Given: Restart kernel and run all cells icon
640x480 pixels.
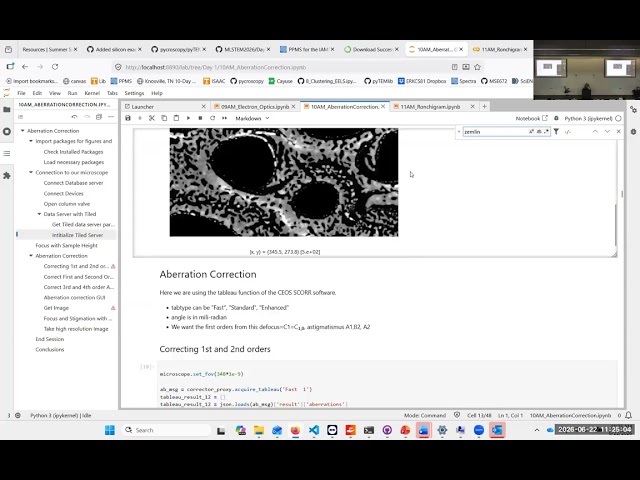Looking at the screenshot, I should pyautogui.click(x=224, y=118).
